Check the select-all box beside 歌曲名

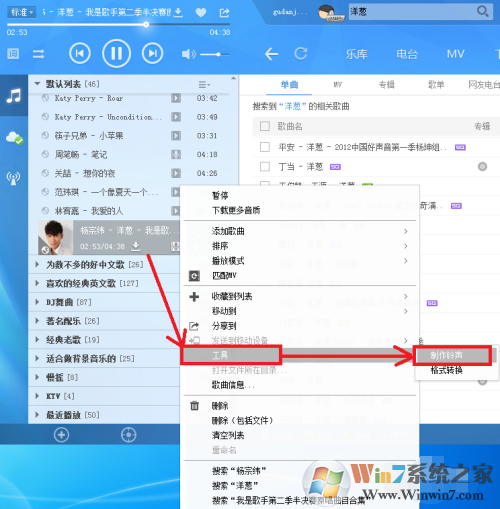pyautogui.click(x=265, y=126)
